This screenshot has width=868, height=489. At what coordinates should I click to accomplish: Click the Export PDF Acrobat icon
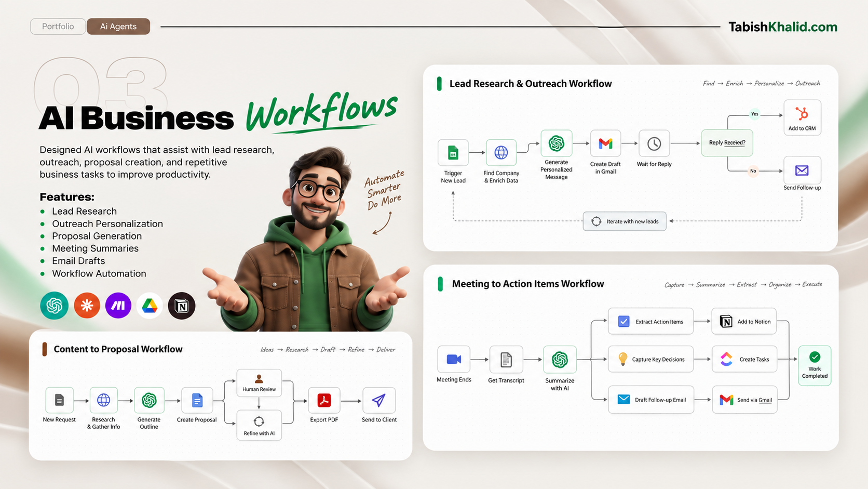click(x=324, y=400)
